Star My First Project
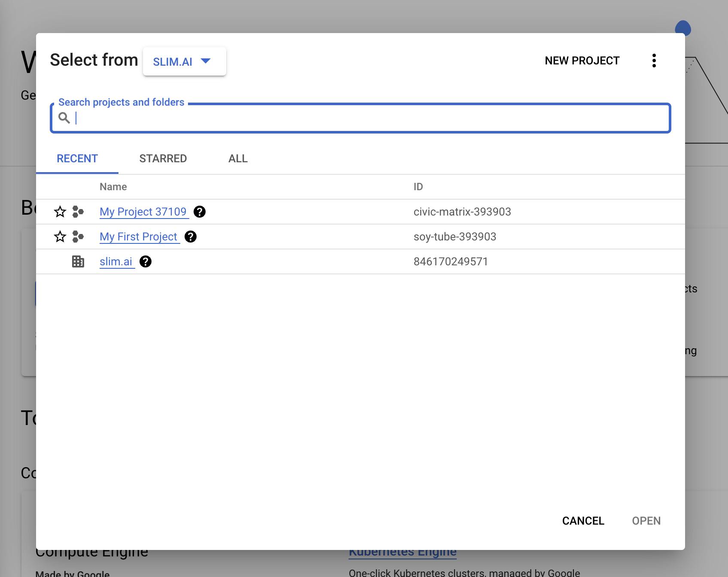728x577 pixels. coord(60,237)
